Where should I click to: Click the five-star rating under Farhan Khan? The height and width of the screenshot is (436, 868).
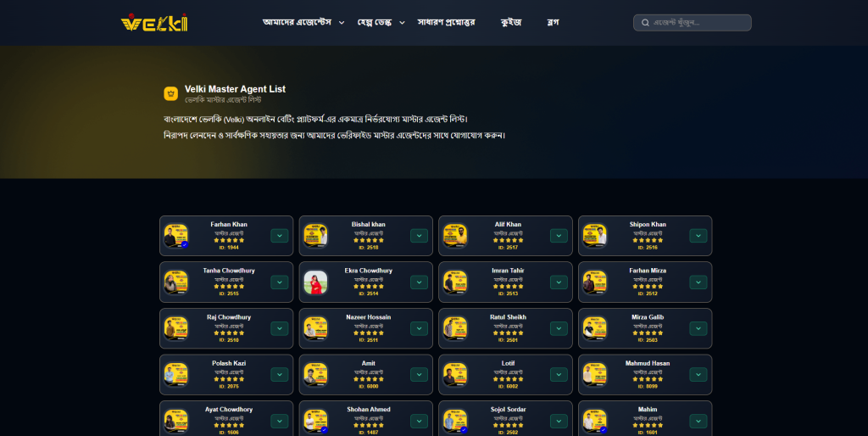(x=229, y=240)
